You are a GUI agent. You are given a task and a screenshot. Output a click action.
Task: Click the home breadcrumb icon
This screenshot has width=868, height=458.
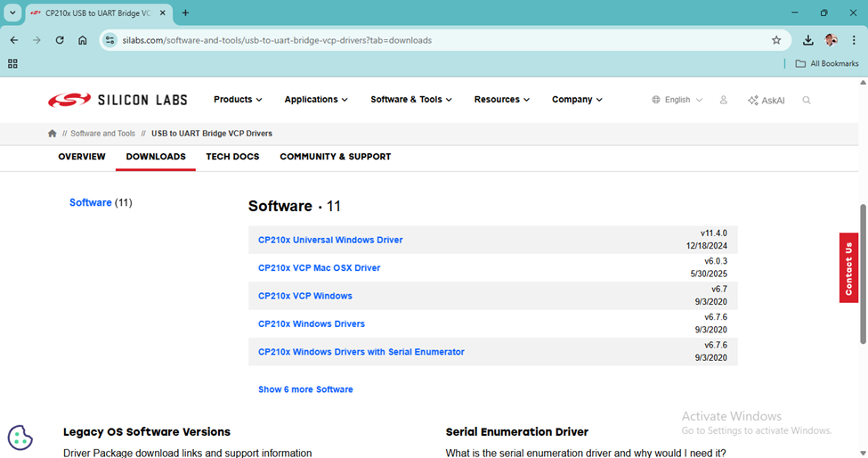53,134
